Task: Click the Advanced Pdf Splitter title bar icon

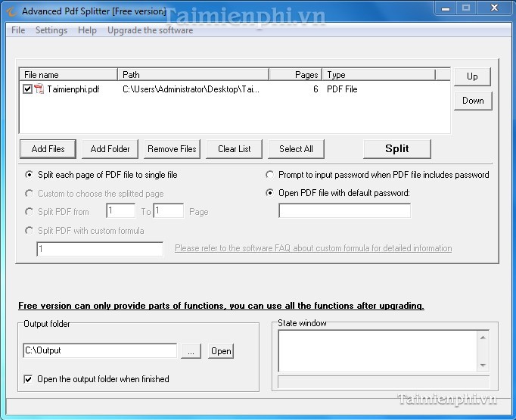Action: 11,12
